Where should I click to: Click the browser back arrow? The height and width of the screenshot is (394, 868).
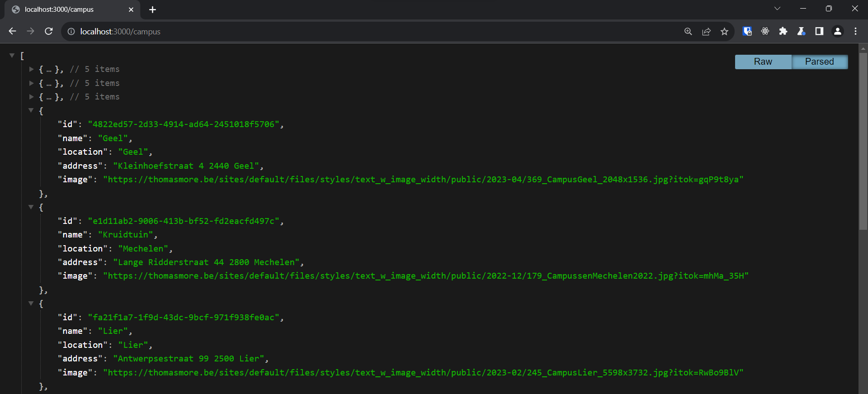click(12, 31)
